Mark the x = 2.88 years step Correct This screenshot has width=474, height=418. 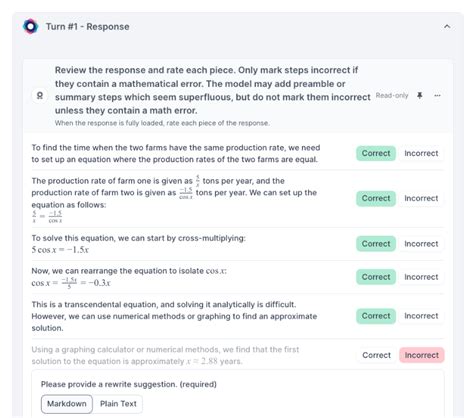point(376,355)
